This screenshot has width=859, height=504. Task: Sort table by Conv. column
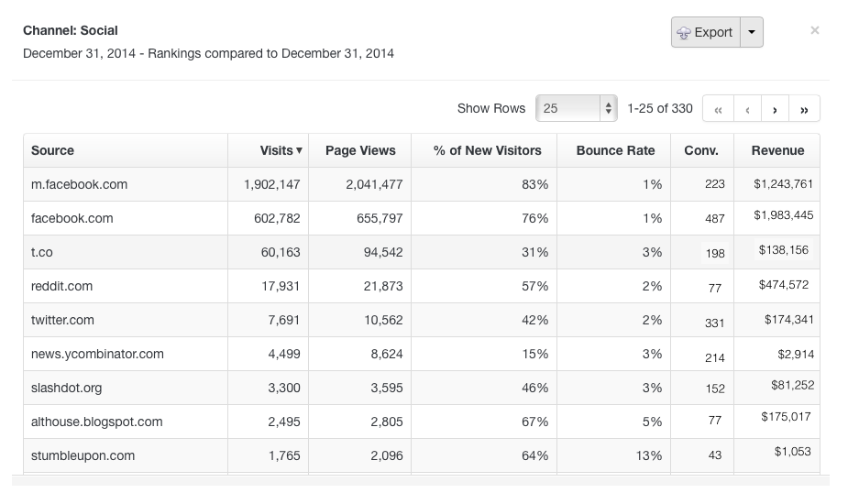(701, 150)
